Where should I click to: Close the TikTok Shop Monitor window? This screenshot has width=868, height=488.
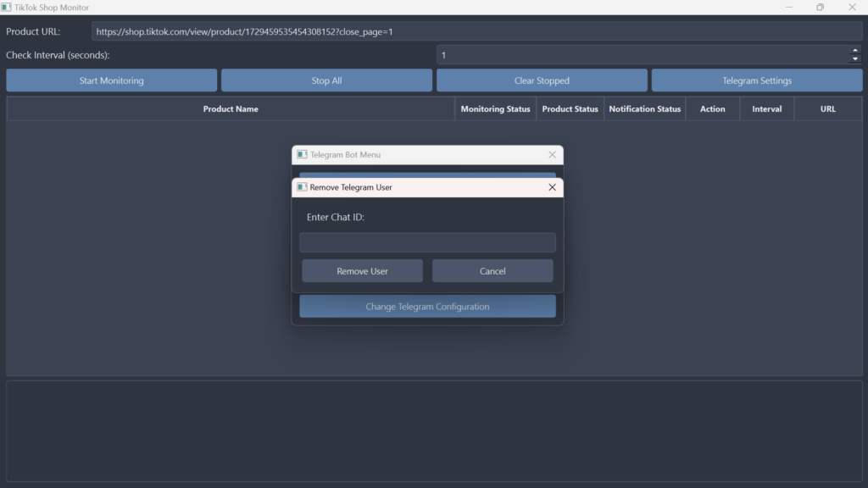(852, 7)
